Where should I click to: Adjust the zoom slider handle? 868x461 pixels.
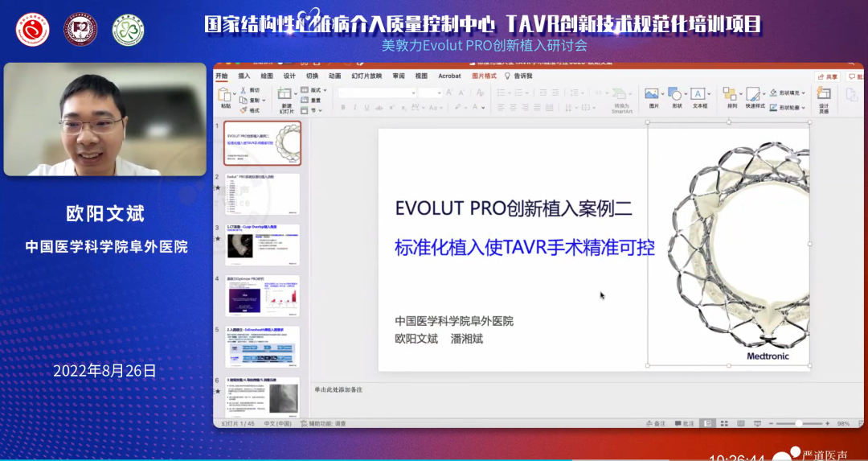pos(798,423)
